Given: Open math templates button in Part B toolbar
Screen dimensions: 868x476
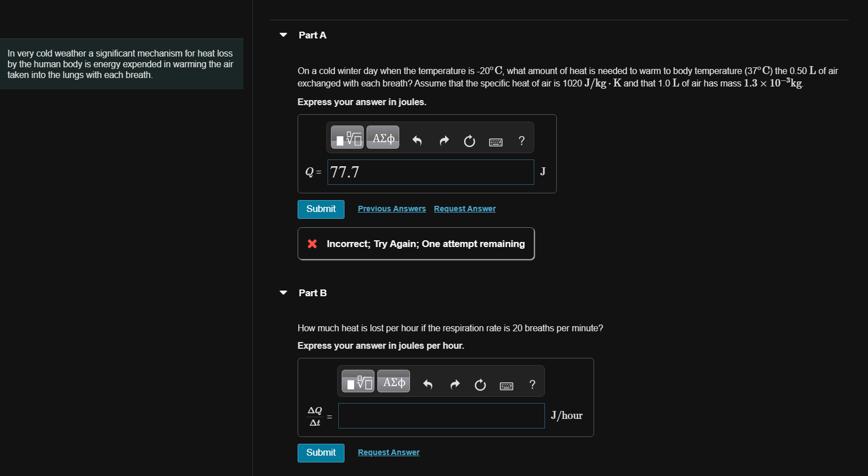Looking at the screenshot, I should coord(358,382).
